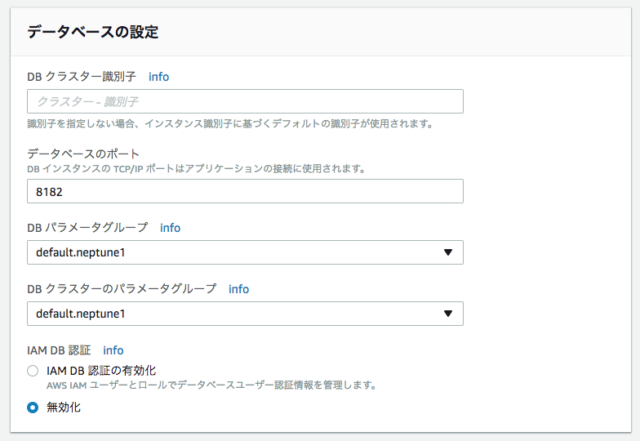Click the IAM DB 認証の有効化 option label
Screen dimensions: 640x441
[101, 371]
